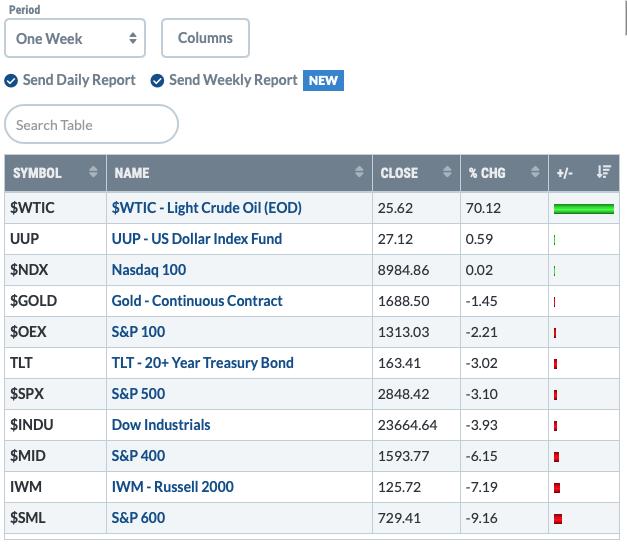Sort by NAME column arrows
Viewport: 627px width, 545px height.
coord(359,172)
